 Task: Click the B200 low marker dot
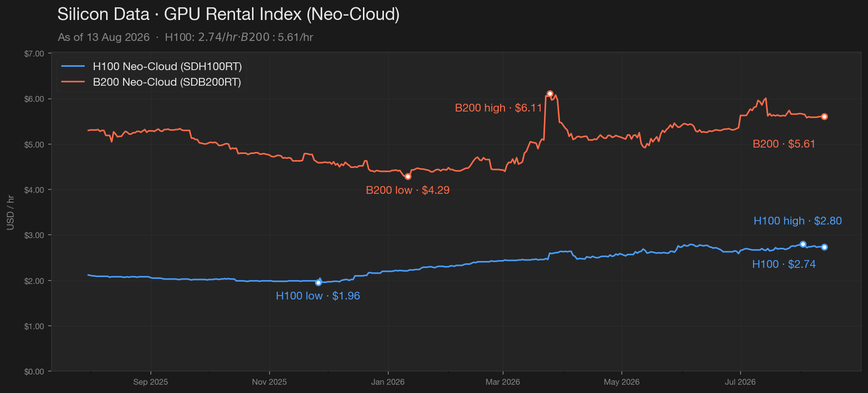408,176
